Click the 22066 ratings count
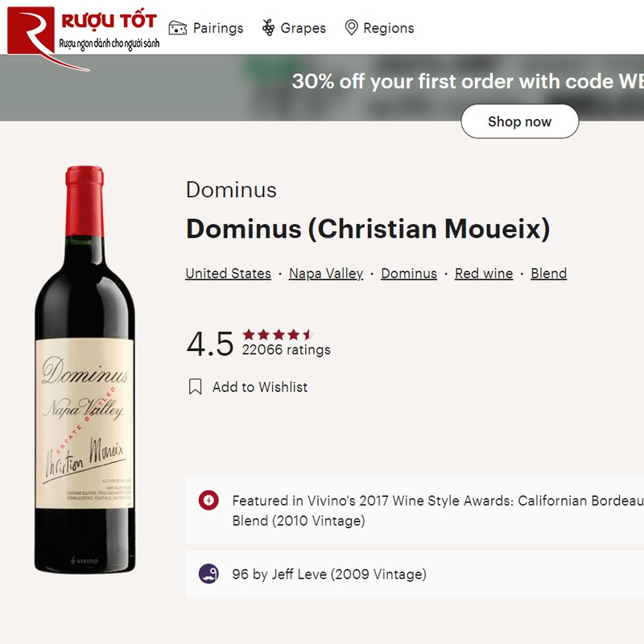 point(286,349)
